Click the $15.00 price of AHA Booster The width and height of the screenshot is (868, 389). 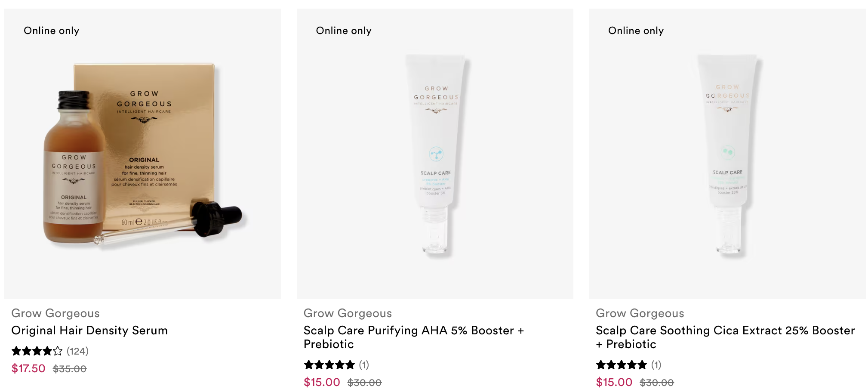[x=322, y=383]
